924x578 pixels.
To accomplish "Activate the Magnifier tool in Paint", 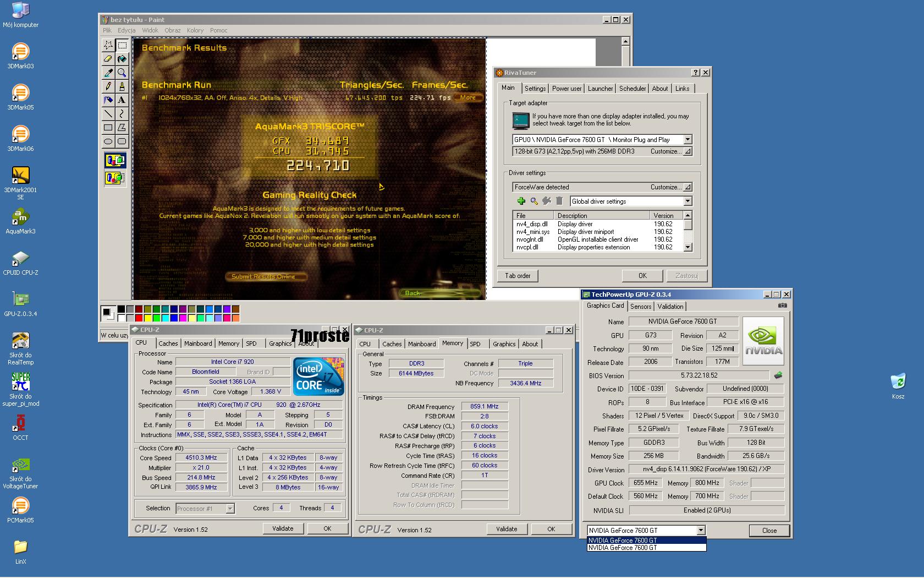I will tap(122, 73).
